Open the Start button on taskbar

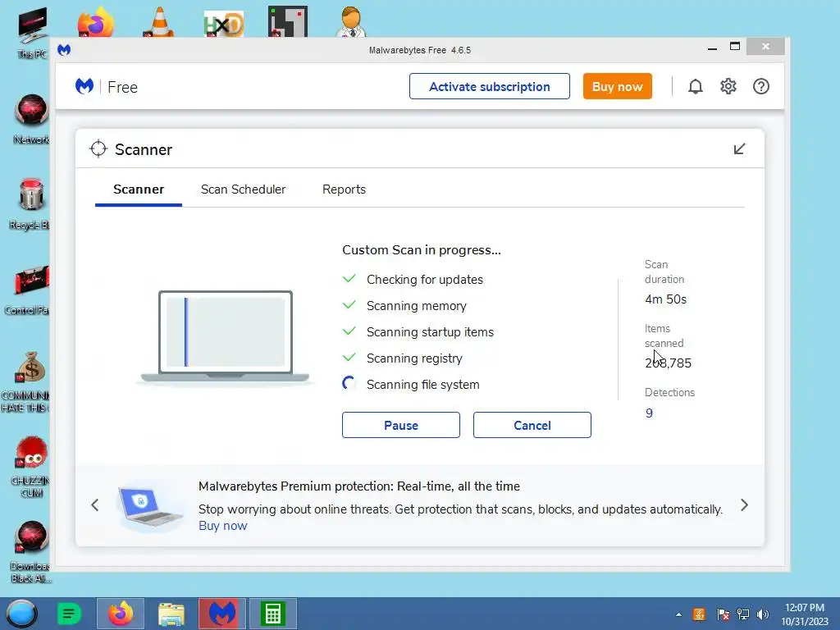(21, 614)
